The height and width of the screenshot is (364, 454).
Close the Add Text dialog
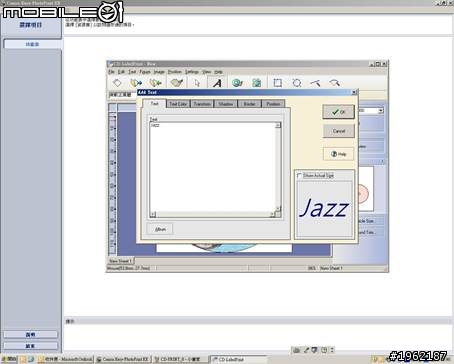click(354, 92)
